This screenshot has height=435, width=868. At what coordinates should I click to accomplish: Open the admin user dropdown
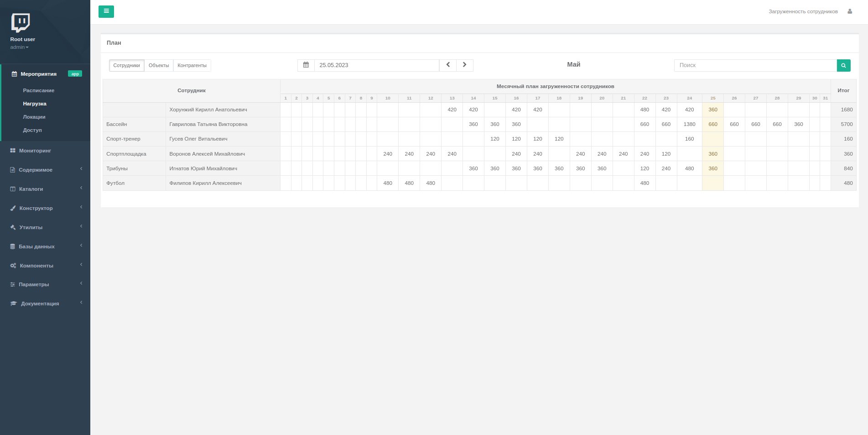tap(19, 47)
